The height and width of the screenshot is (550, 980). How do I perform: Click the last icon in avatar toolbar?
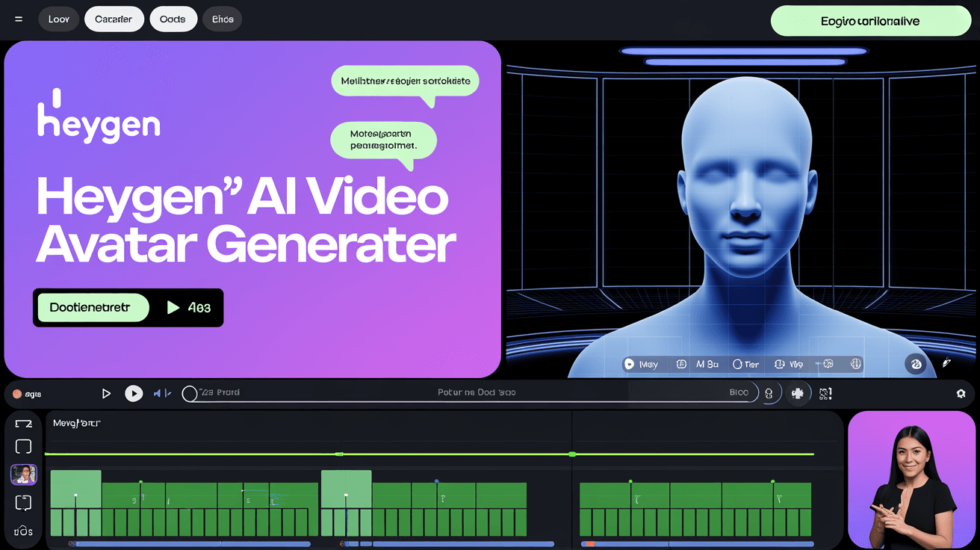click(x=856, y=364)
